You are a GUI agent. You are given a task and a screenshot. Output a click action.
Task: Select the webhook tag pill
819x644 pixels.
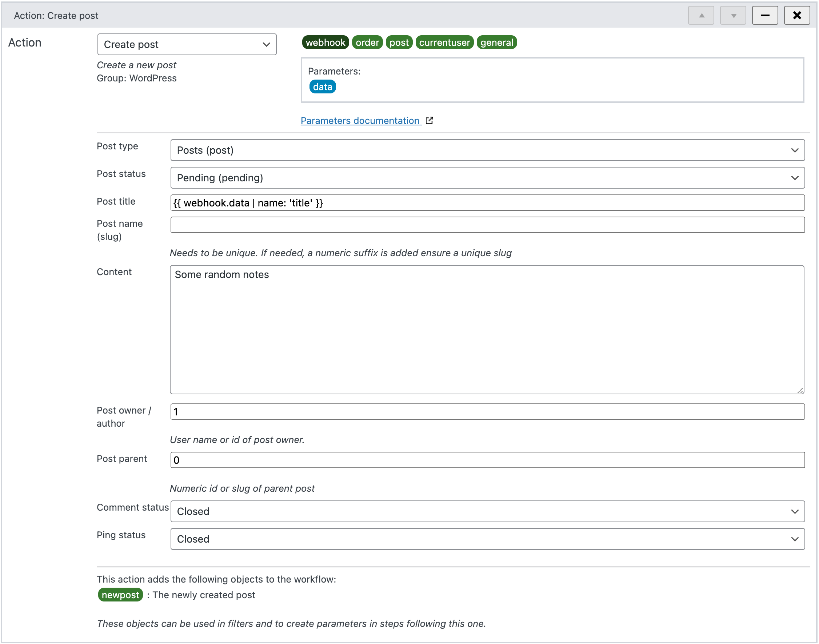[325, 42]
